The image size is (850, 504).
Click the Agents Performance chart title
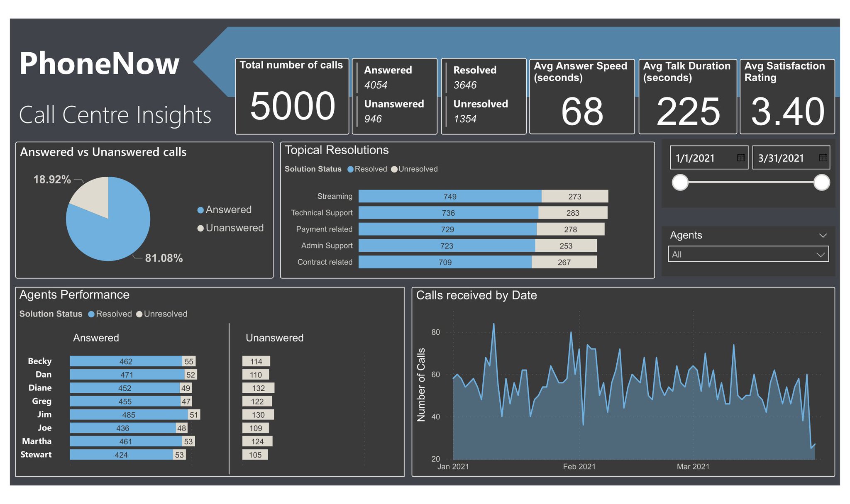tap(74, 295)
